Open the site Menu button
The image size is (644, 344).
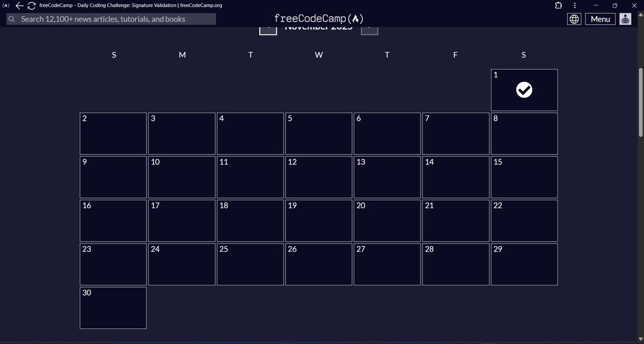click(x=599, y=19)
